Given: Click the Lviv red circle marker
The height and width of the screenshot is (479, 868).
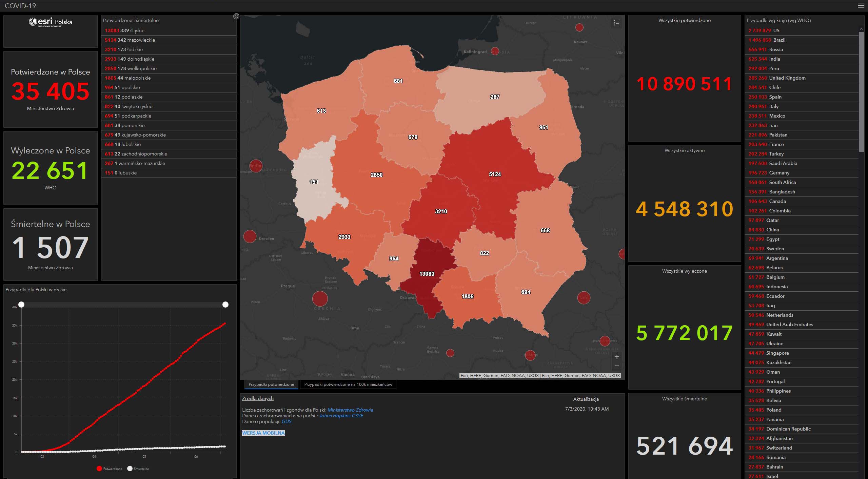Looking at the screenshot, I should pos(584,297).
